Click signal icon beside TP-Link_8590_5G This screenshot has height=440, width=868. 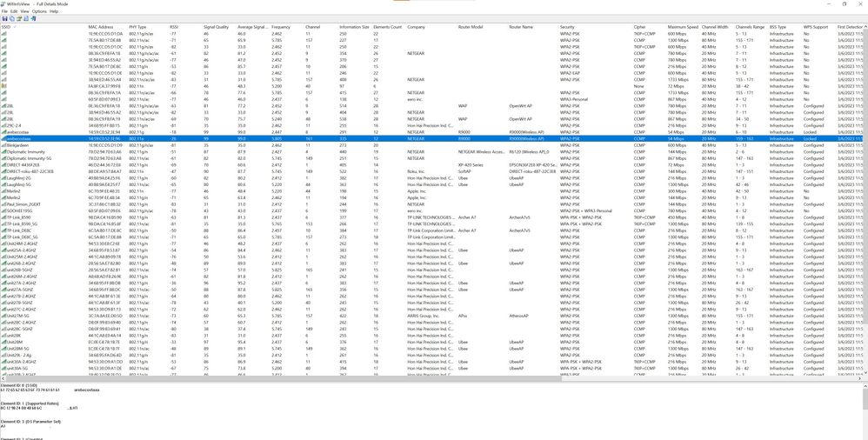3,224
